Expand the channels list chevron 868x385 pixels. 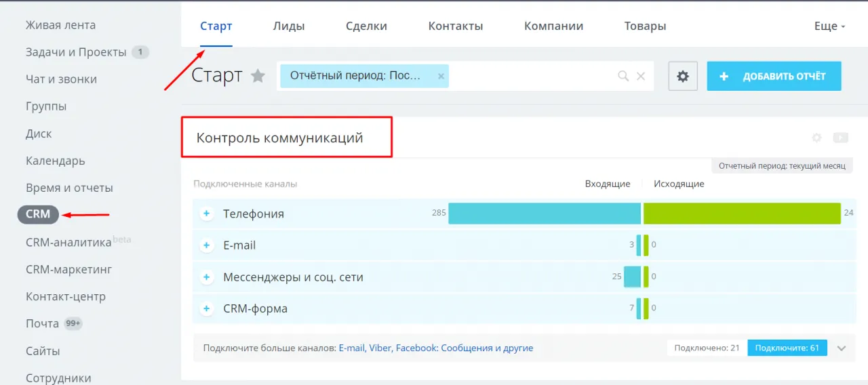pos(842,348)
